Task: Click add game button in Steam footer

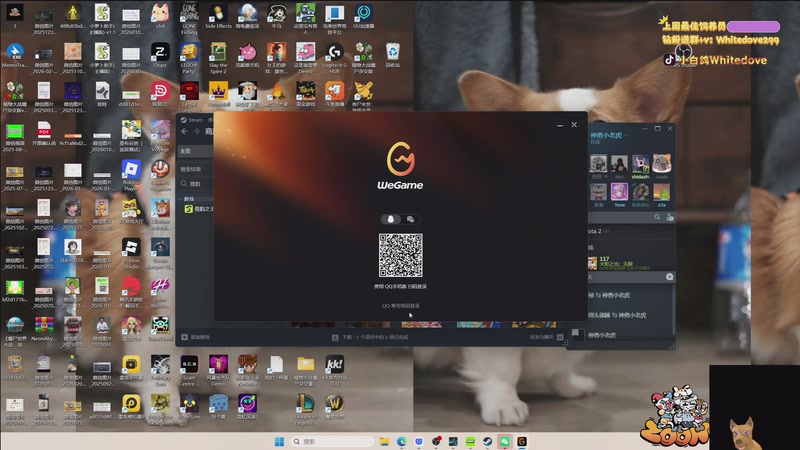Action: (195, 337)
